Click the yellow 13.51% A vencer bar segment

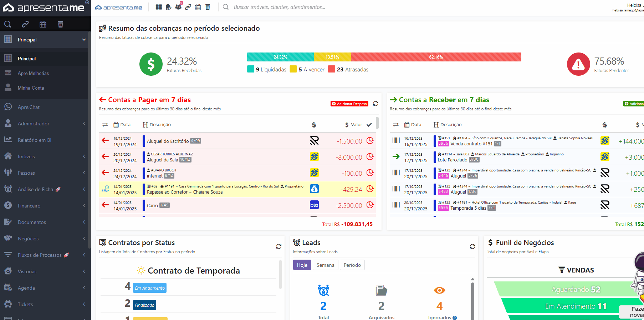pyautogui.click(x=332, y=57)
